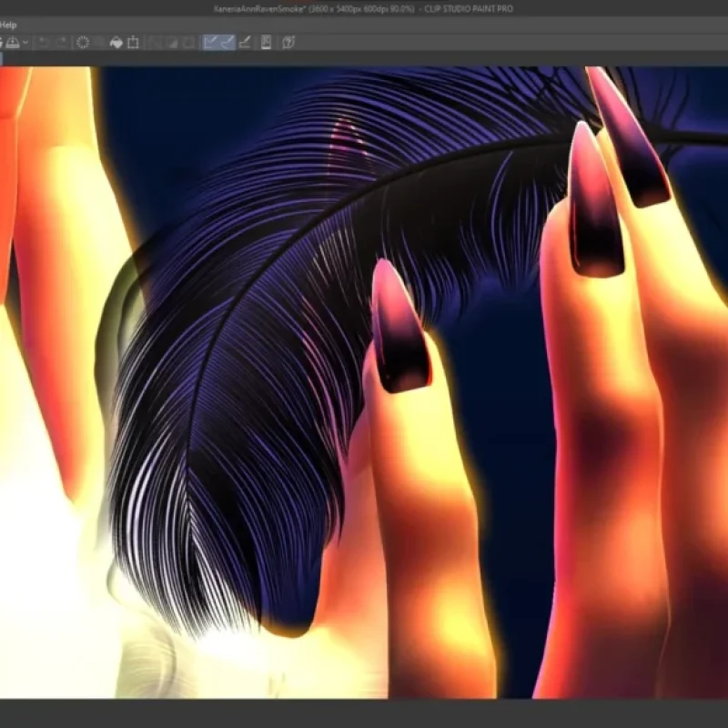Click the grayed Rotate transform icon
The width and height of the screenshot is (728, 728).
pos(189,40)
